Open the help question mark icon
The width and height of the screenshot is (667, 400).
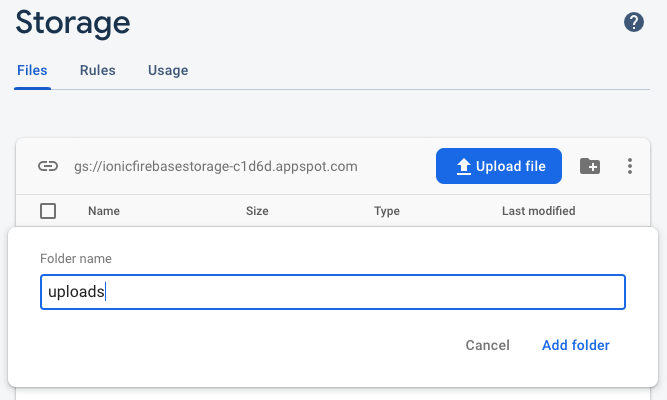coord(634,22)
